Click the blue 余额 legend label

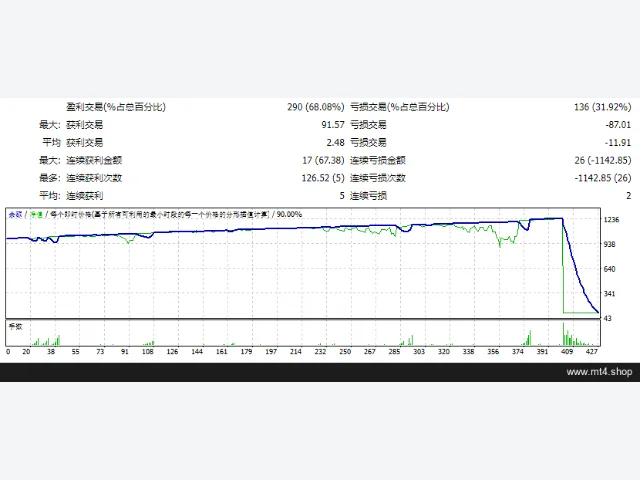tap(16, 214)
